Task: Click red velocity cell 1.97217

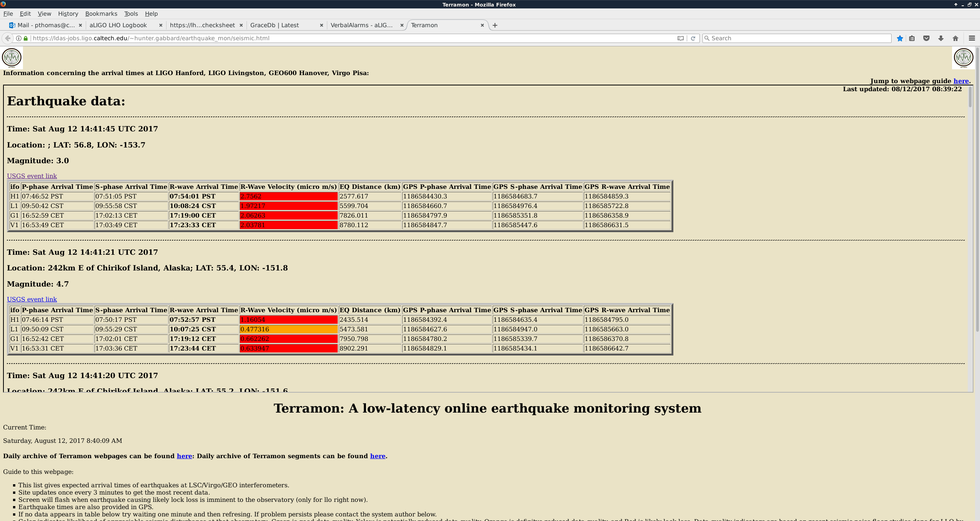Action: (x=289, y=206)
